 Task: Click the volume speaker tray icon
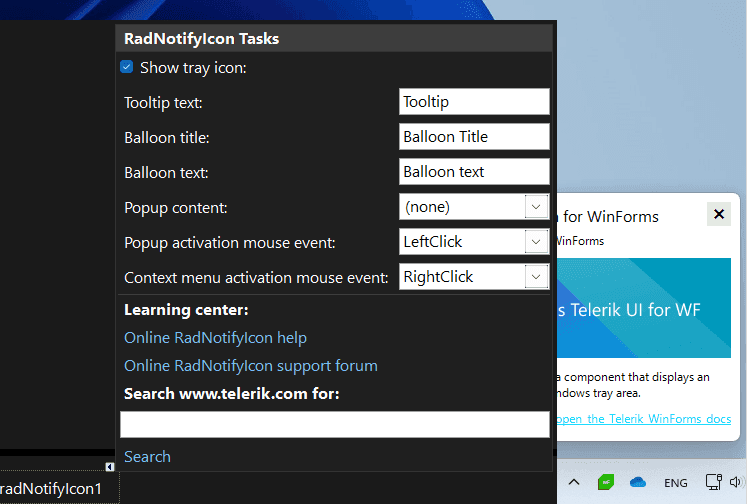click(737, 482)
